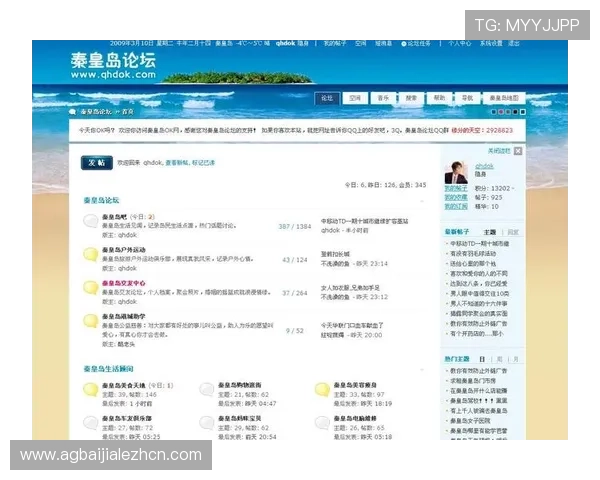Open the pink 秦皇岛交友中心 board title

click(124, 283)
